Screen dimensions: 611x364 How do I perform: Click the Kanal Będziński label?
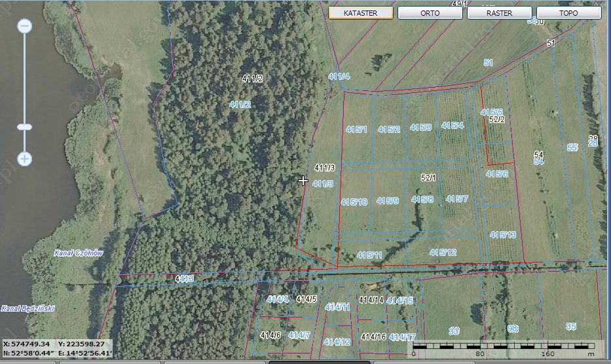28,308
